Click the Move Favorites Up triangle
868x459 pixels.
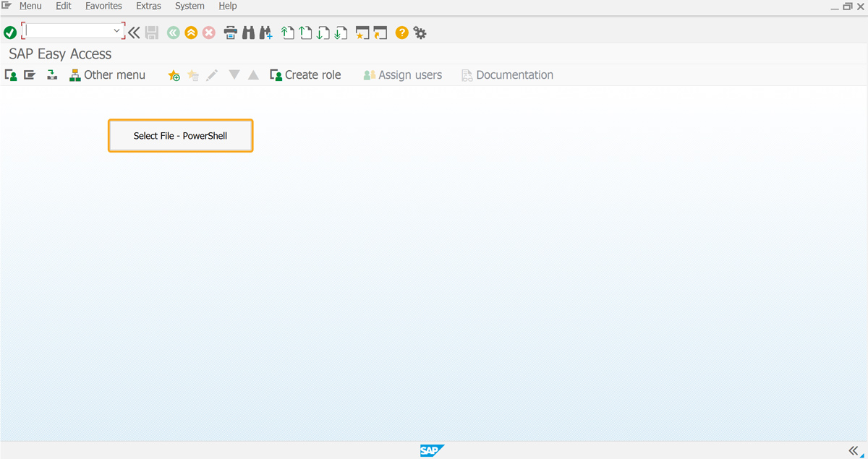click(x=253, y=74)
